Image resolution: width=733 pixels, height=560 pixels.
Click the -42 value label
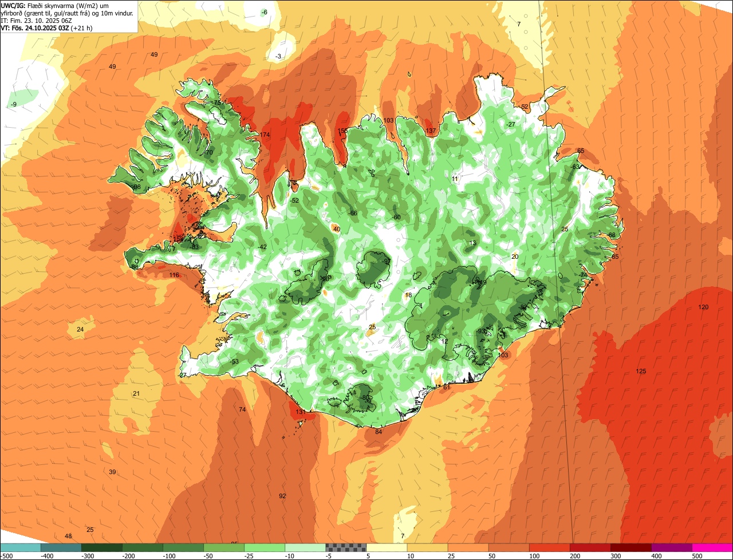click(262, 247)
